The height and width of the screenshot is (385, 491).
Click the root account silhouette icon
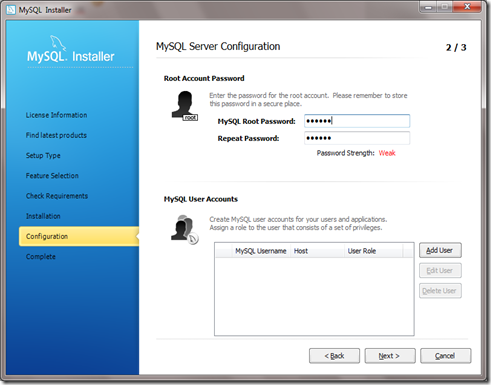184,106
